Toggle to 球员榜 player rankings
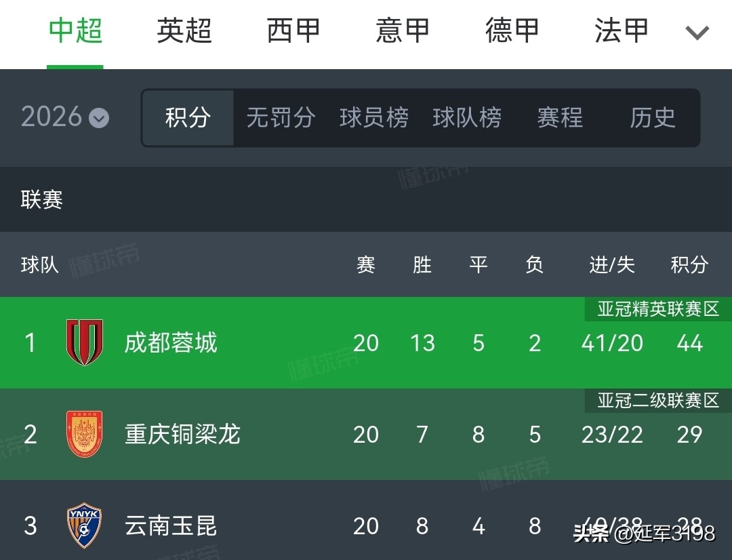The width and height of the screenshot is (732, 560). [374, 118]
